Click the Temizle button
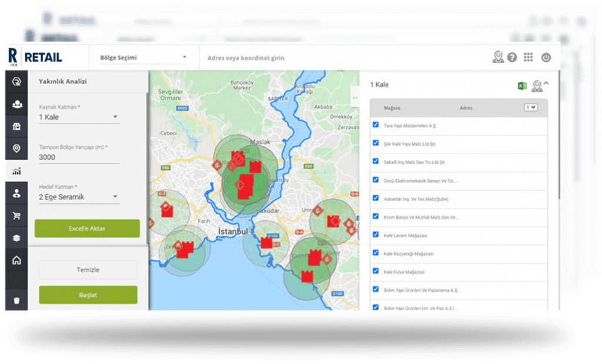Image resolution: width=602 pixels, height=364 pixels. [88, 270]
